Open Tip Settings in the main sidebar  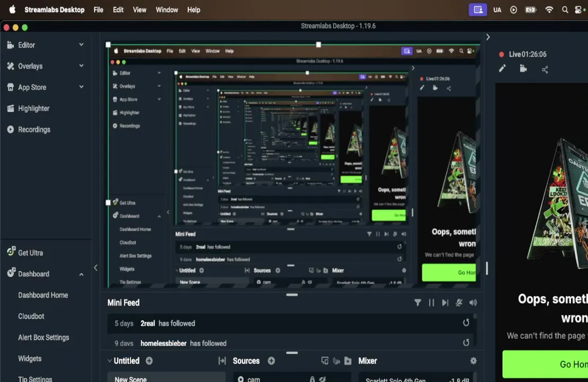[x=35, y=379]
